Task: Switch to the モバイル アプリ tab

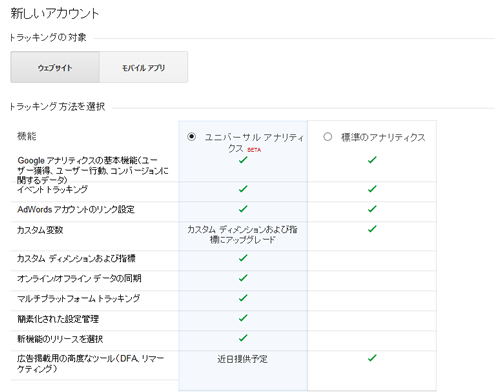Action: click(144, 67)
